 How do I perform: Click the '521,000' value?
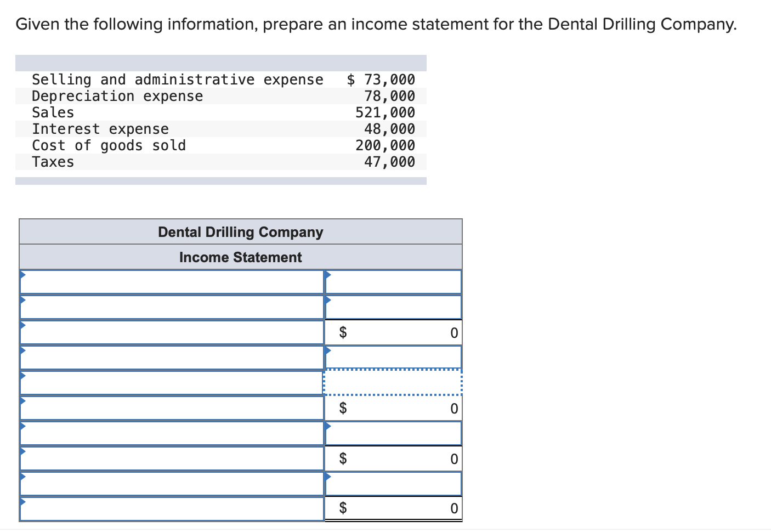coord(385,112)
